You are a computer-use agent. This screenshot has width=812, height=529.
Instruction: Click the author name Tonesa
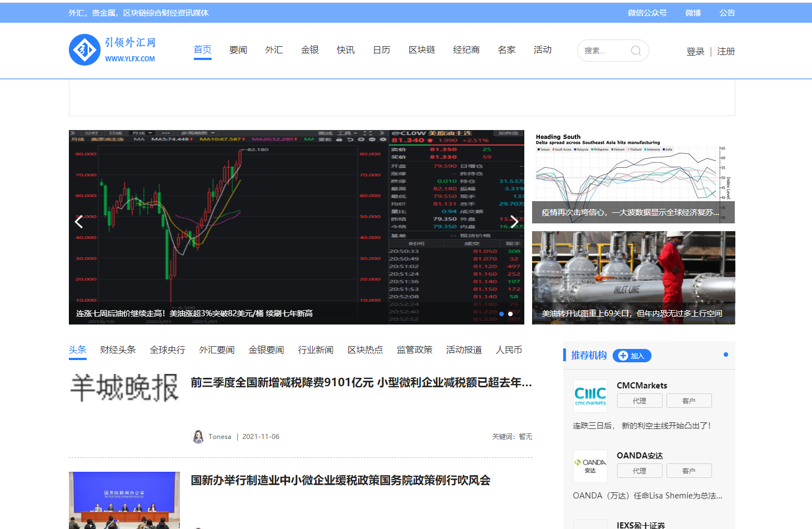[x=220, y=437]
